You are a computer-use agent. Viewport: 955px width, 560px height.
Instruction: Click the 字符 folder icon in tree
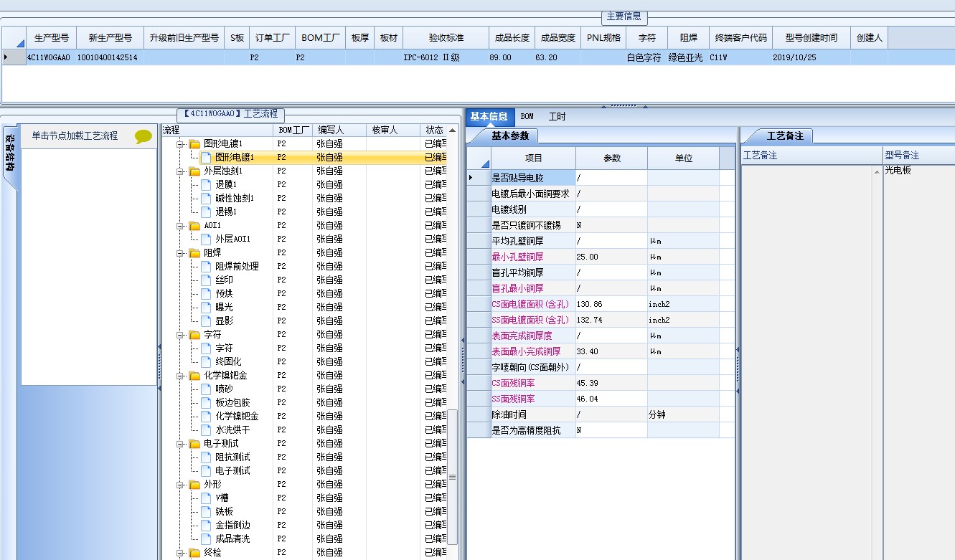[194, 335]
